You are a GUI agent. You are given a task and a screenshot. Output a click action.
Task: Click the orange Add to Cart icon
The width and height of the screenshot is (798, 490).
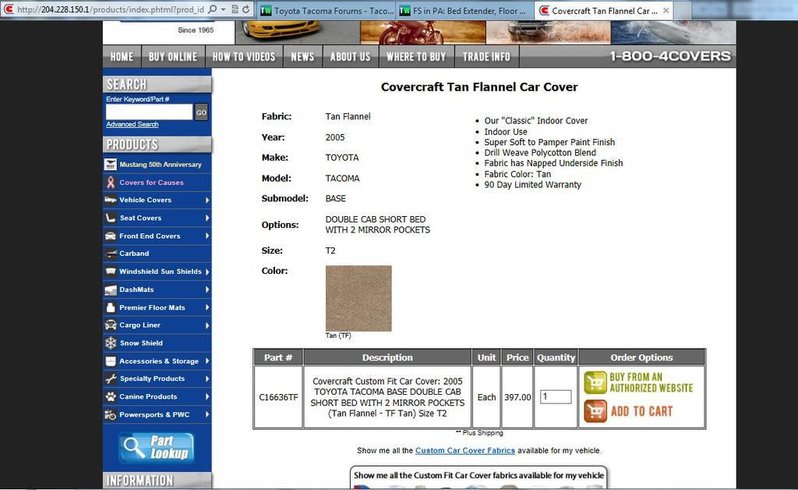tap(595, 411)
